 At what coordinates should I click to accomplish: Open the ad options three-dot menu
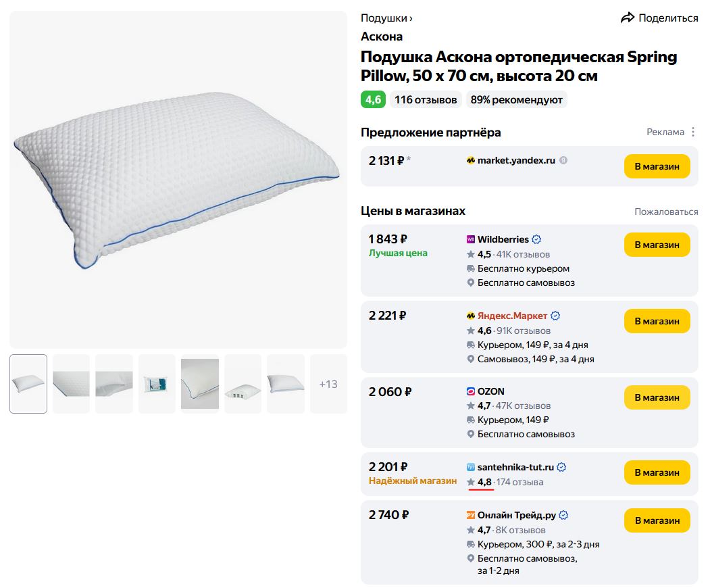point(693,132)
